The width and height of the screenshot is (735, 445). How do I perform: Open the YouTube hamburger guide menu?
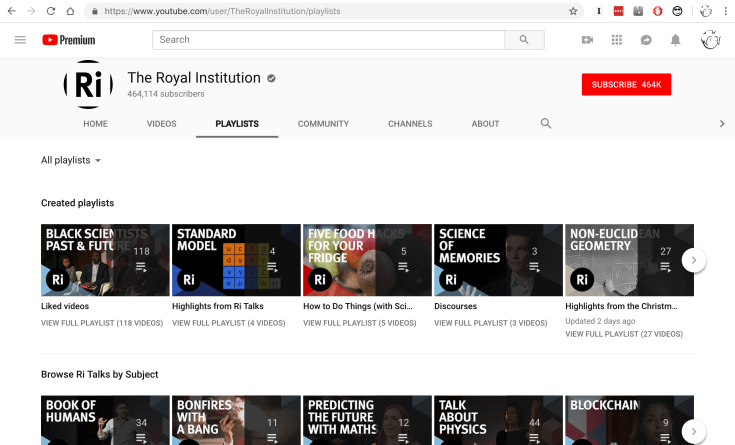(20, 40)
